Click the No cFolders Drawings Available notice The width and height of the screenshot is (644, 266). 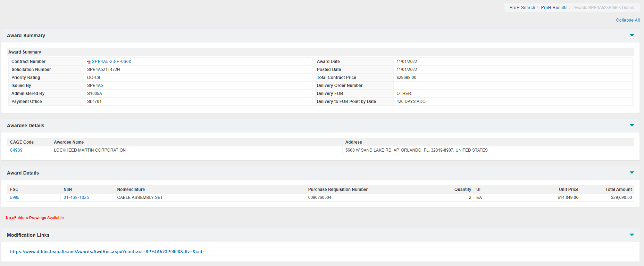click(x=35, y=218)
